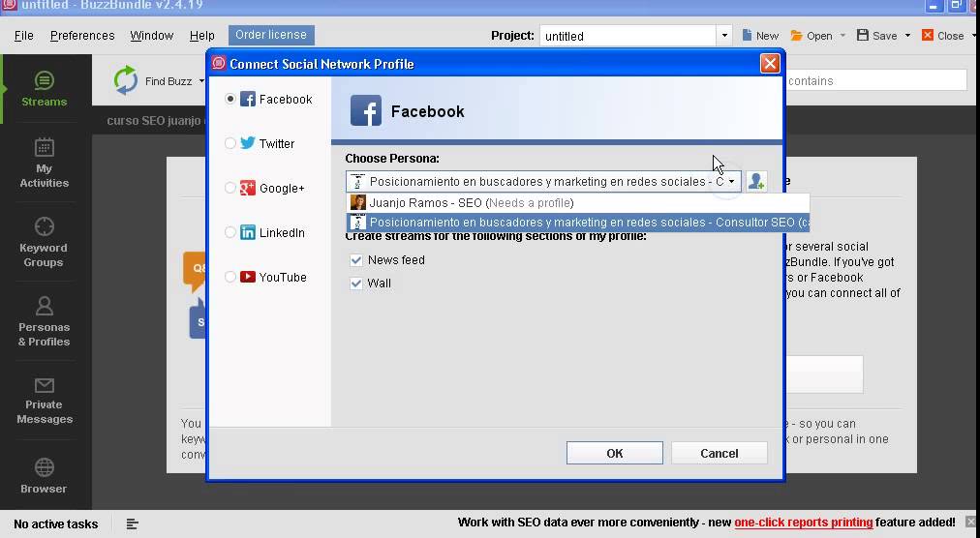Image resolution: width=980 pixels, height=538 pixels.
Task: Follow the one-click reports printing link
Action: (x=803, y=523)
